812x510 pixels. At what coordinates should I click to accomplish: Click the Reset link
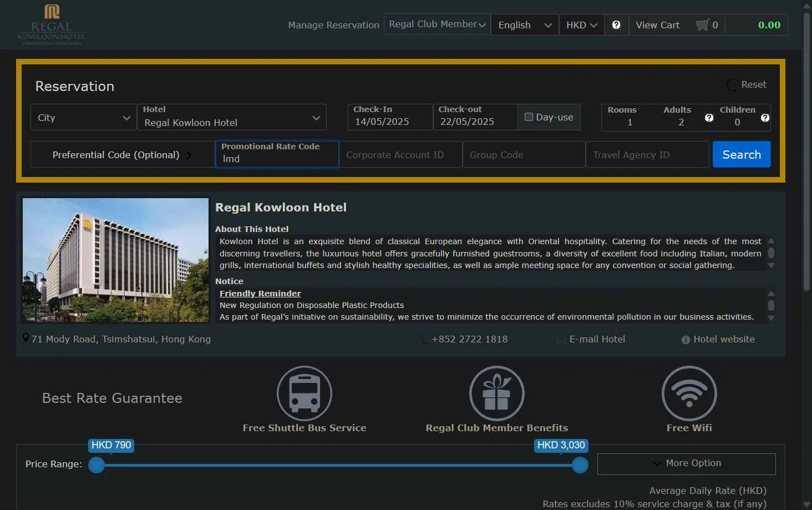pos(753,84)
